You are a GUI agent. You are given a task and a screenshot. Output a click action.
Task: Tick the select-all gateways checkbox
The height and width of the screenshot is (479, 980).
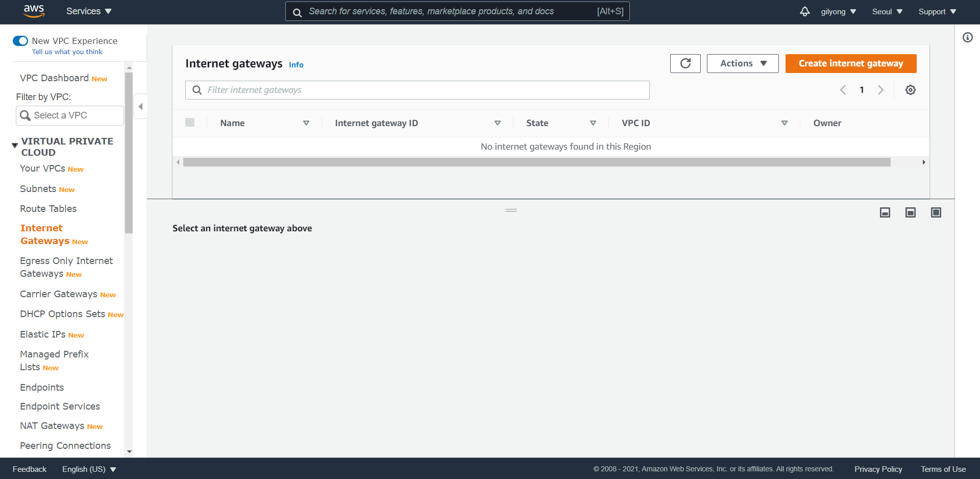pyautogui.click(x=190, y=123)
